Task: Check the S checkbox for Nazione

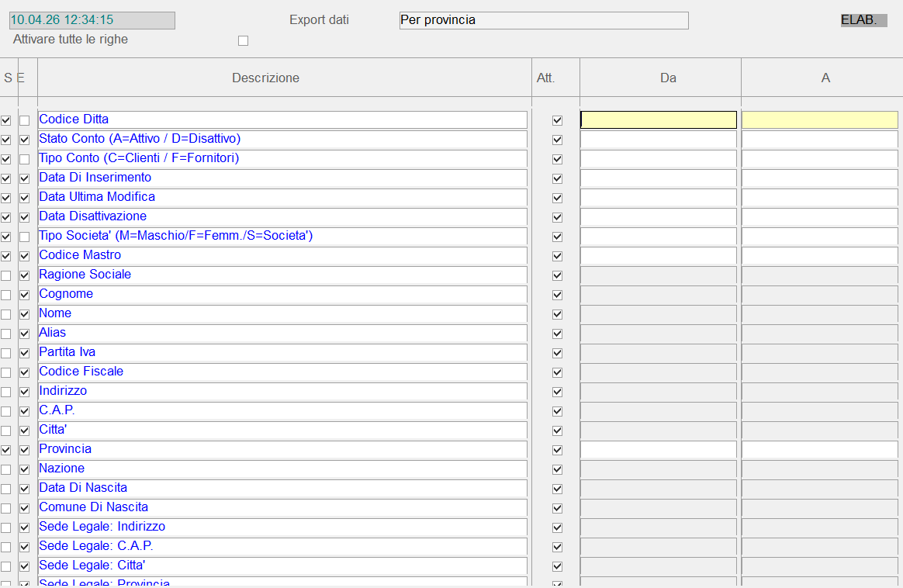Action: click(6, 469)
